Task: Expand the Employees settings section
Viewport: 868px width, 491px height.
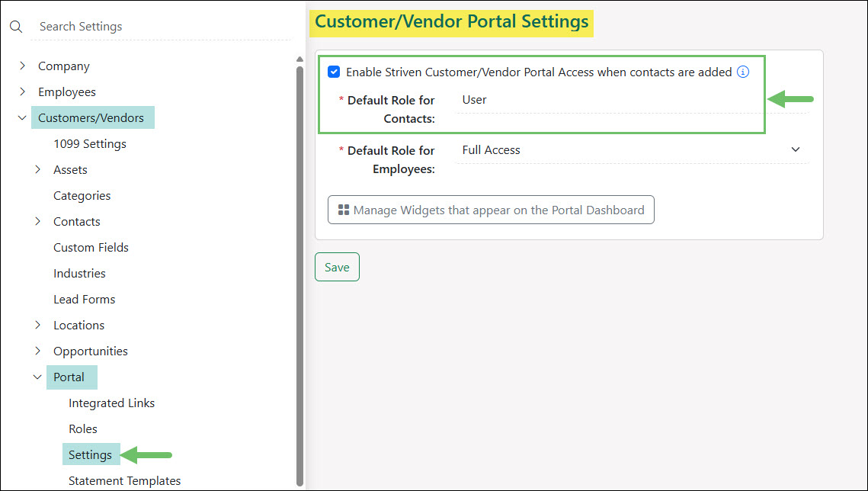Action: tap(23, 92)
